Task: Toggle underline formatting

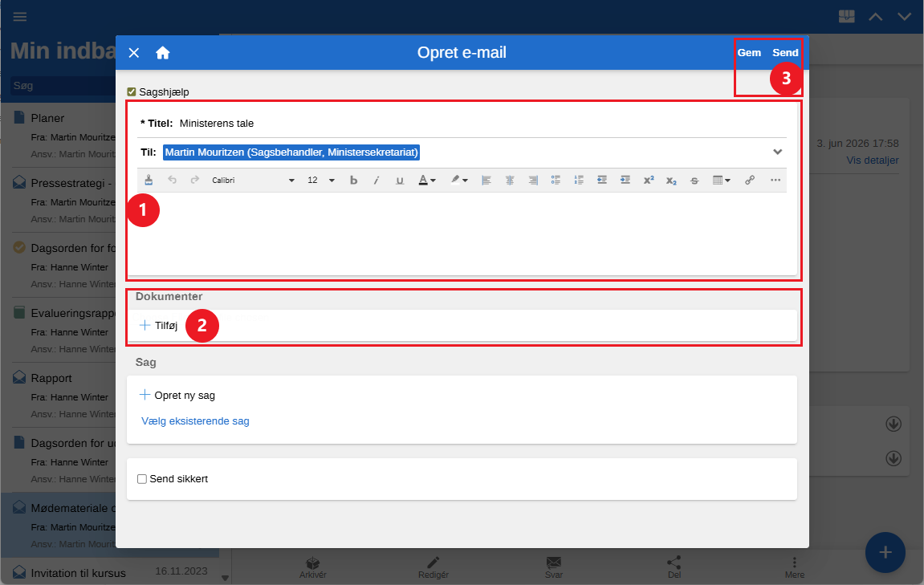Action: [x=400, y=181]
